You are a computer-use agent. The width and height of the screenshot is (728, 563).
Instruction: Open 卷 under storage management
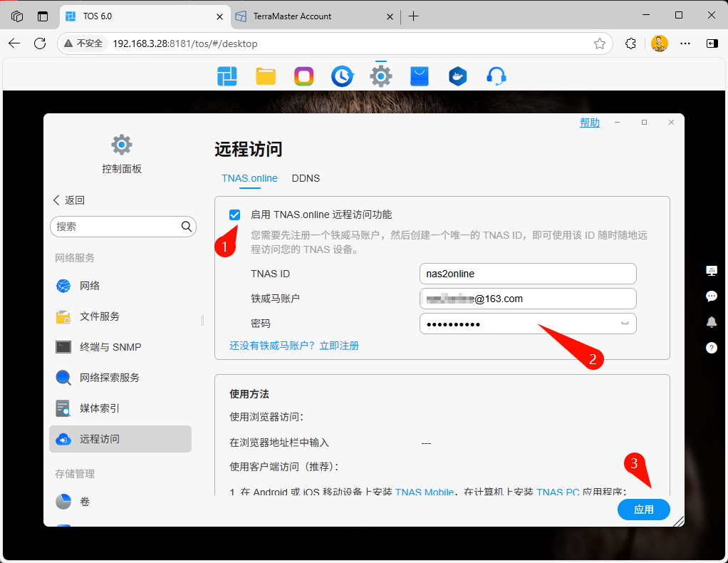tap(120, 502)
